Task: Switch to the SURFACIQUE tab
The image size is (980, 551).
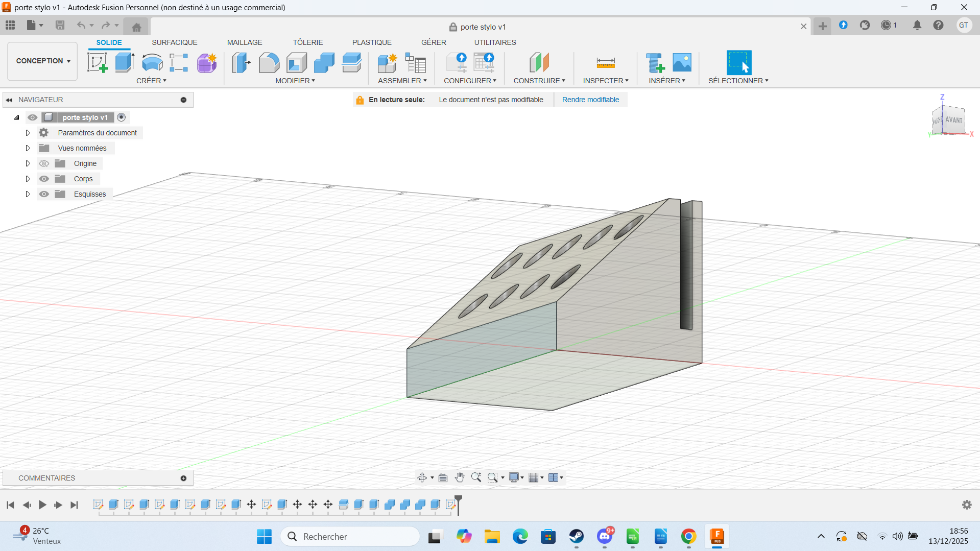Action: (174, 42)
